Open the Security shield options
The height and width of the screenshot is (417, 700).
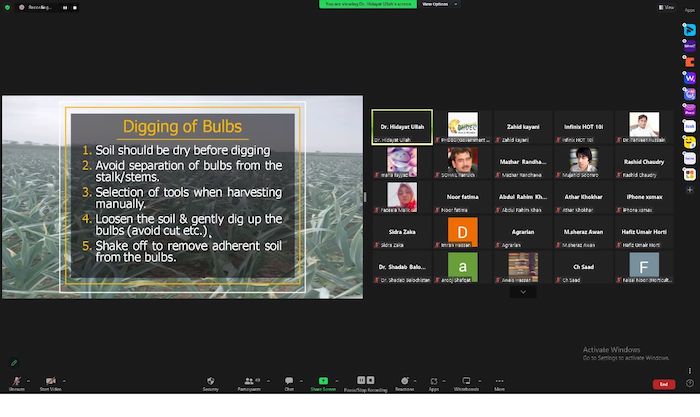211,381
